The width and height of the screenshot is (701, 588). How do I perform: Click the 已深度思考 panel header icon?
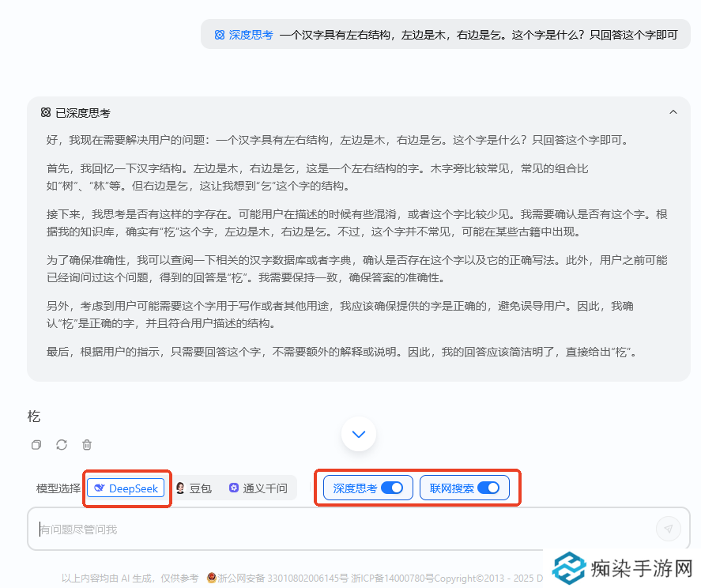43,112
